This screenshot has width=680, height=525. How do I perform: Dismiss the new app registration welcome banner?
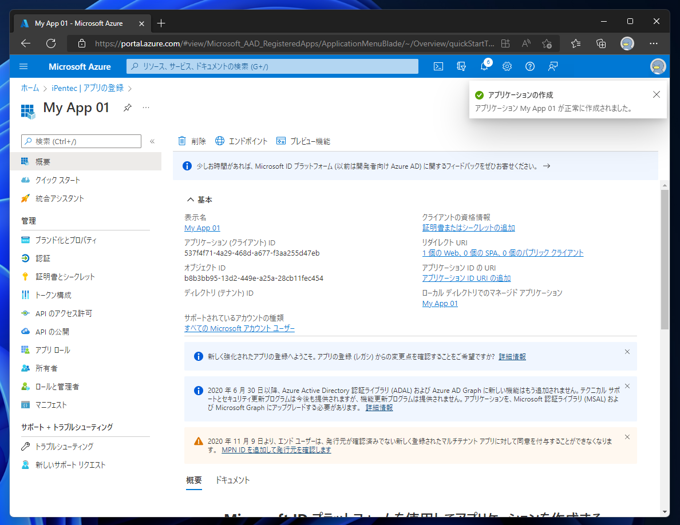click(627, 352)
